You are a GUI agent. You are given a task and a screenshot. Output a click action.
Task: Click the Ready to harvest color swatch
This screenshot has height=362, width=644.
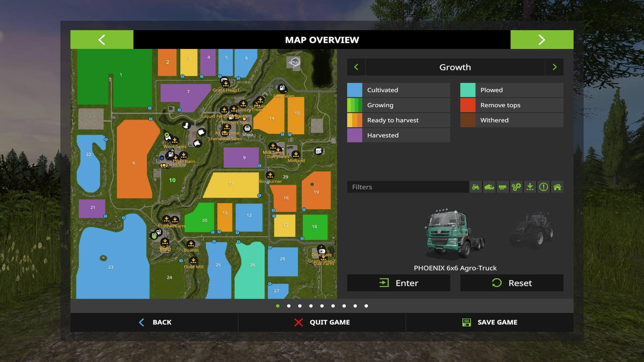[355, 120]
